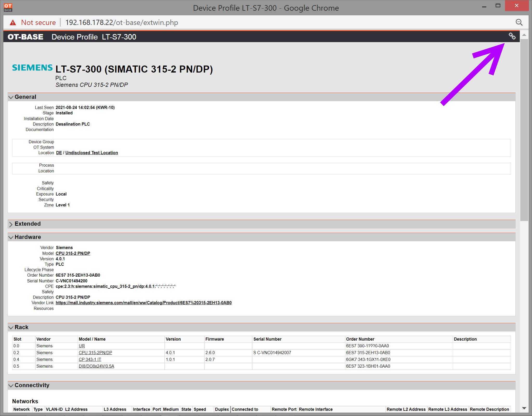Click the Desalination PLC description
Viewport: 532px width, 416px height.
click(x=73, y=124)
